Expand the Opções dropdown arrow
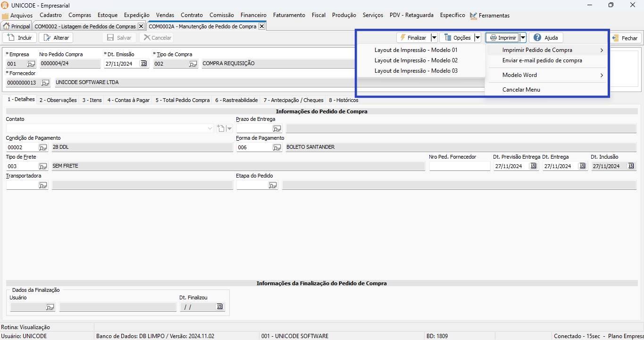This screenshot has width=644, height=340. [x=477, y=38]
